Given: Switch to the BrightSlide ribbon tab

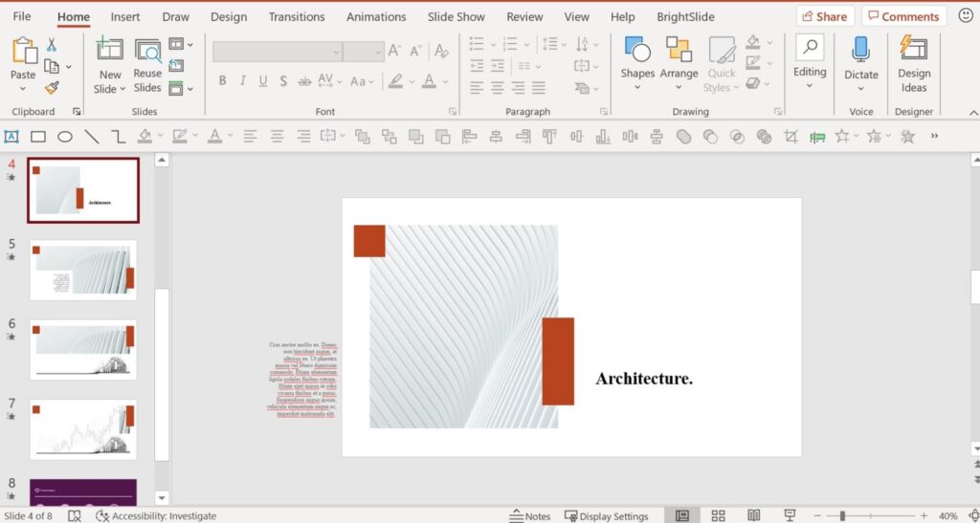Looking at the screenshot, I should pos(685,17).
